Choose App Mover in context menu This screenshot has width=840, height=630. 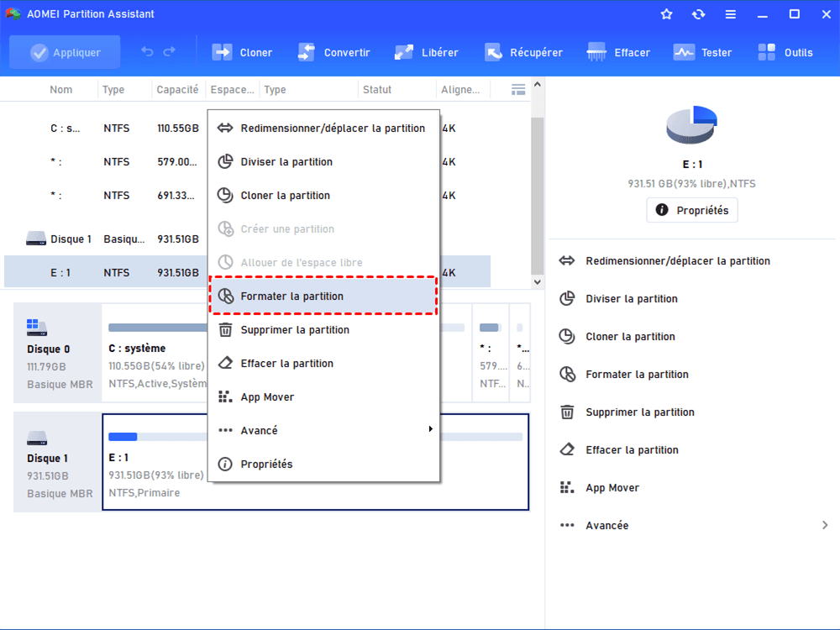point(323,397)
